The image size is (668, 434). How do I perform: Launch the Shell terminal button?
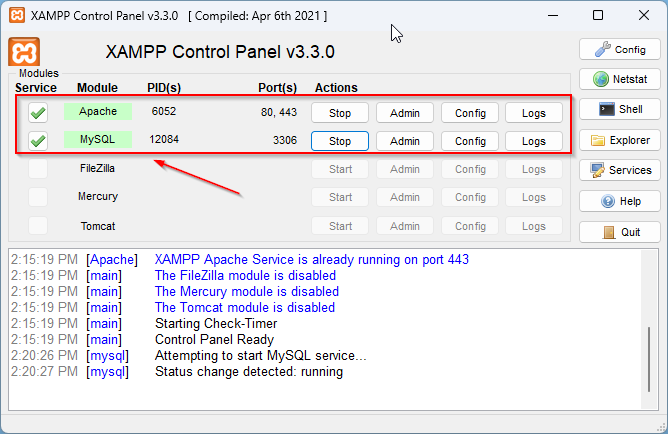[x=619, y=109]
